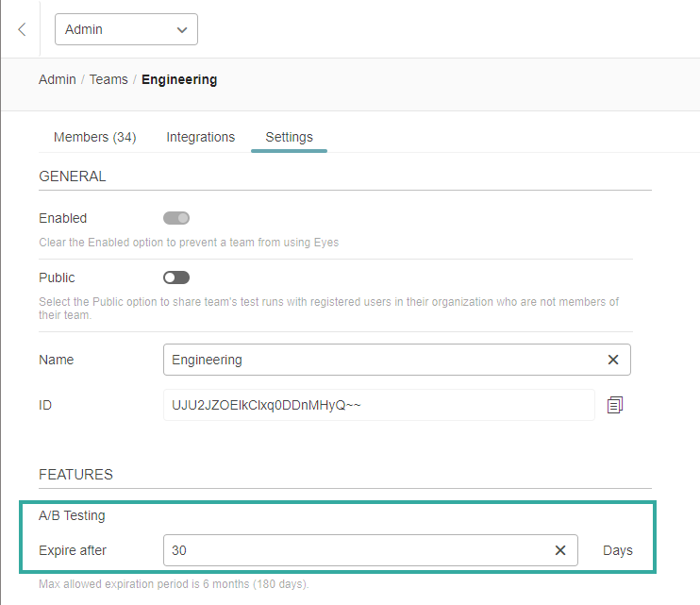Navigate to Teams breadcrumb link

click(x=108, y=79)
